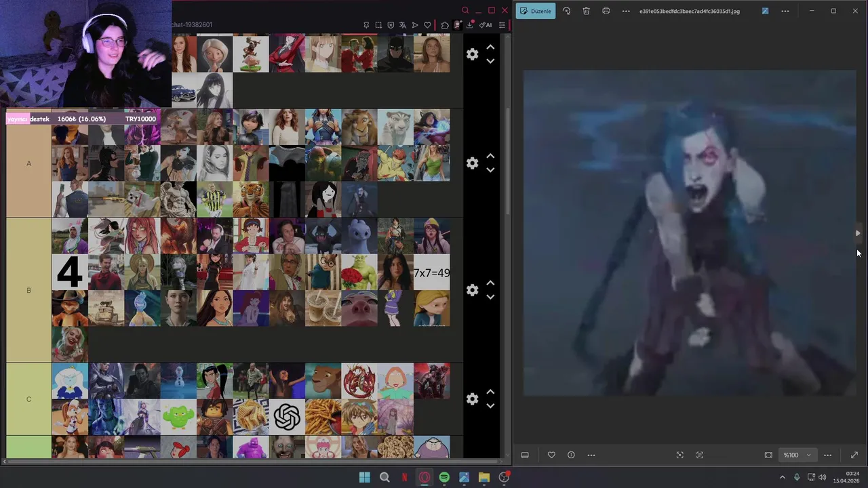Move tier A row up

click(x=490, y=157)
